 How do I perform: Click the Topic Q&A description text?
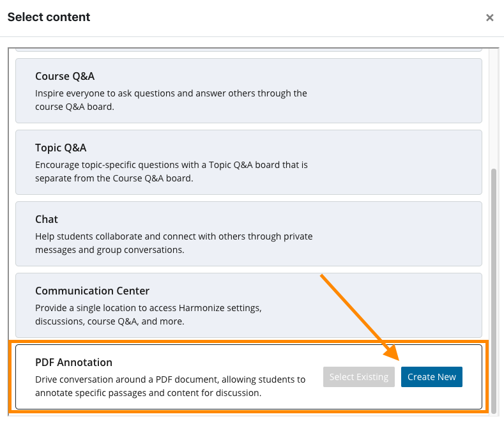171,172
